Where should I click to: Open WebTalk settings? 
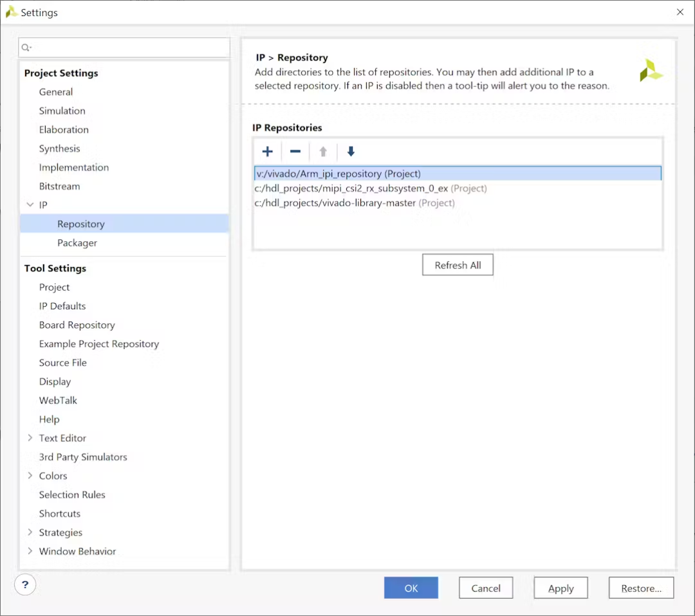(58, 401)
